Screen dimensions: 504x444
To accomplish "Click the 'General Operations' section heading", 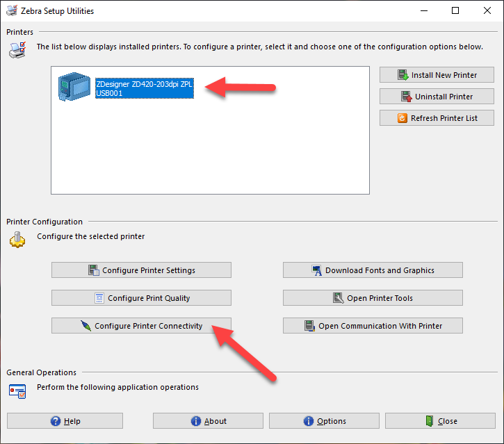I will pyautogui.click(x=42, y=372).
